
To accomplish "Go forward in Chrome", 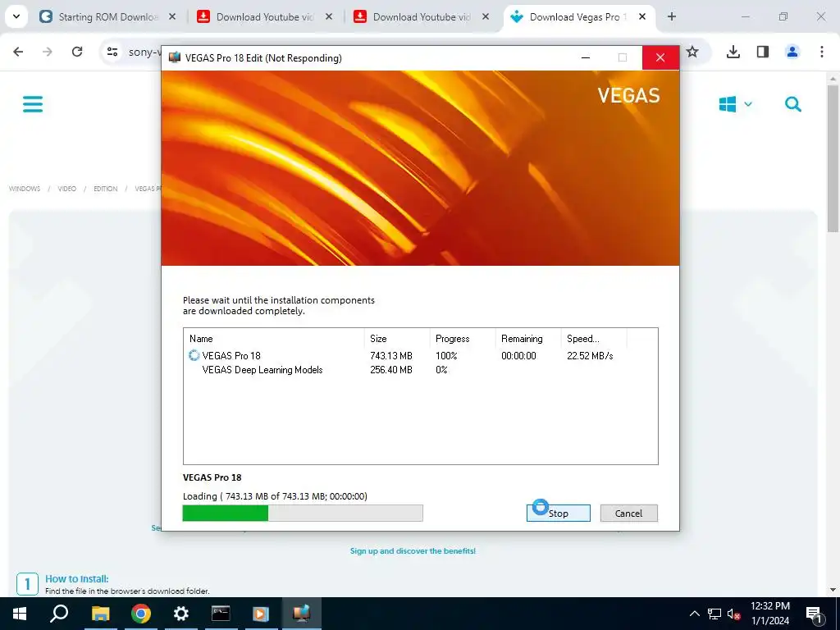I will click(48, 52).
